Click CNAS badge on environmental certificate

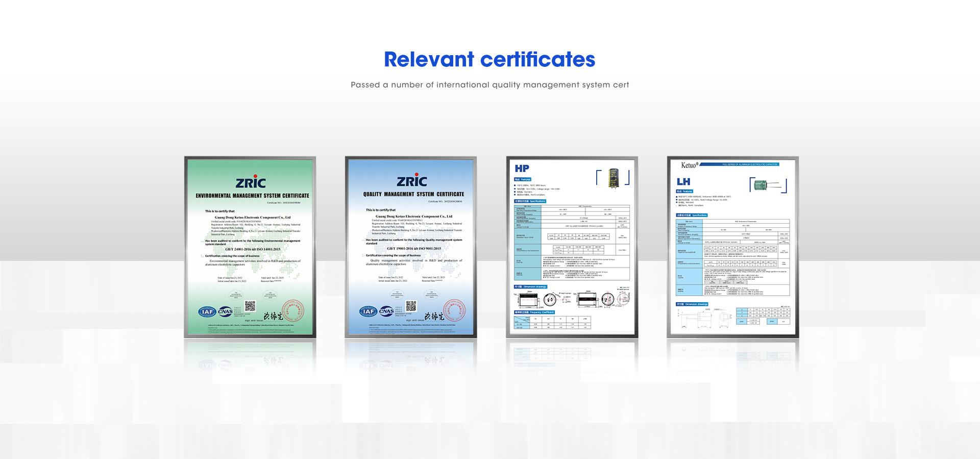click(x=225, y=311)
